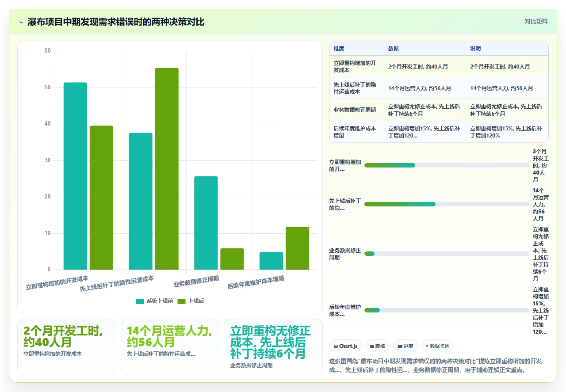The image size is (566, 392).
Task: Select the 表格 chip
Action: point(377,346)
